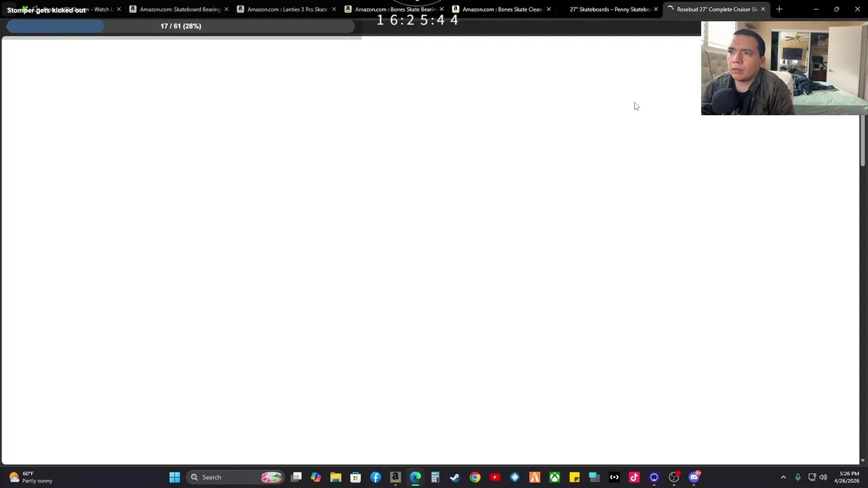868x488 pixels.
Task: Click the 17 / 61 progress bar
Action: pyautogui.click(x=180, y=26)
